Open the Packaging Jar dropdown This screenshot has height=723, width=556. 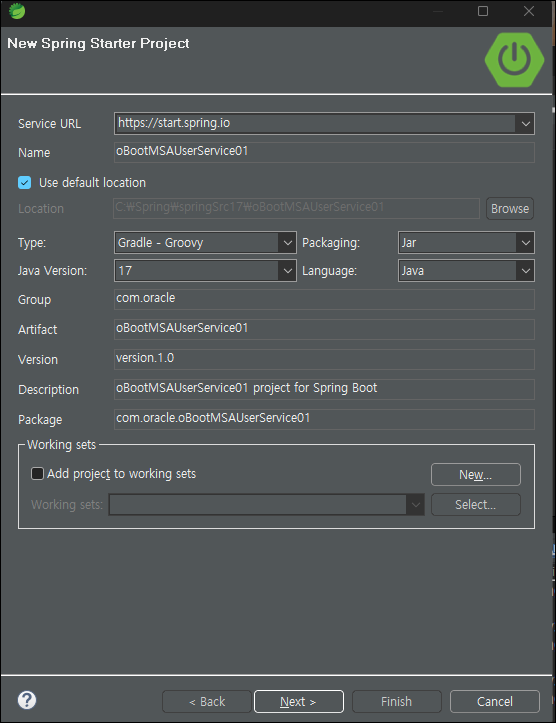tap(466, 243)
